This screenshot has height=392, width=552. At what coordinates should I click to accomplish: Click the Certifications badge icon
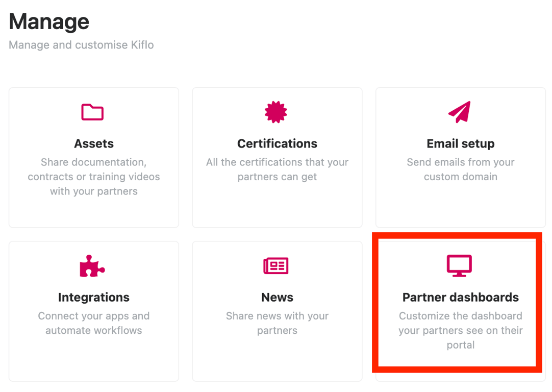276,112
